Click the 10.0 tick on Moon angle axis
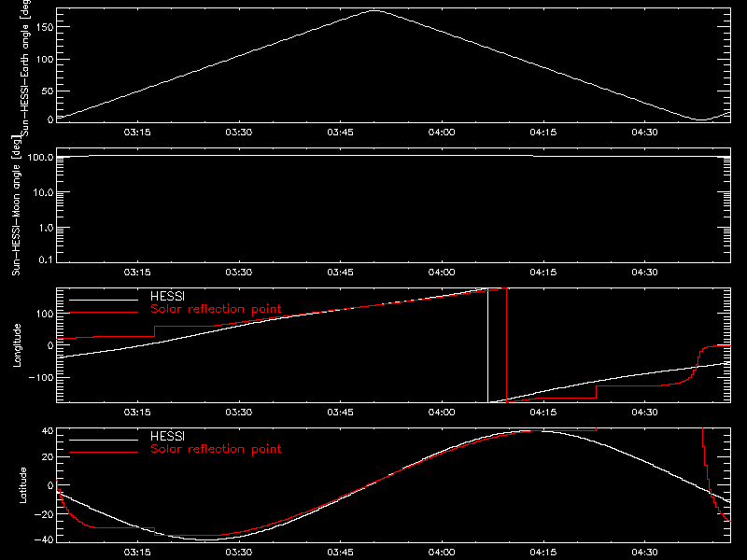The image size is (747, 560). 43,192
